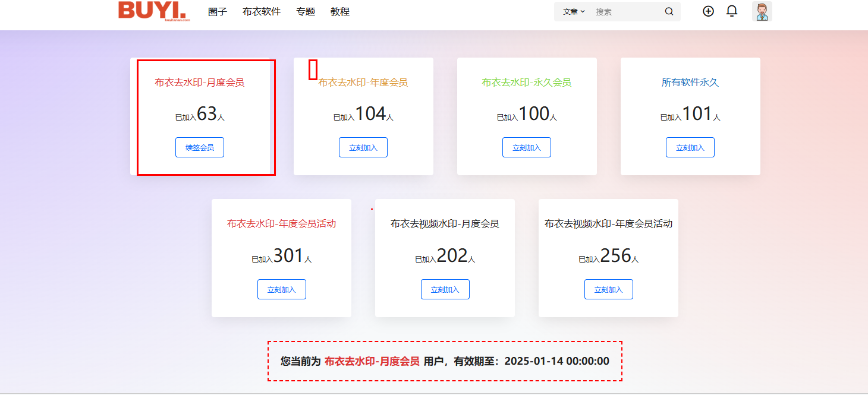Open the 文章 search type dropdown

[x=572, y=11]
